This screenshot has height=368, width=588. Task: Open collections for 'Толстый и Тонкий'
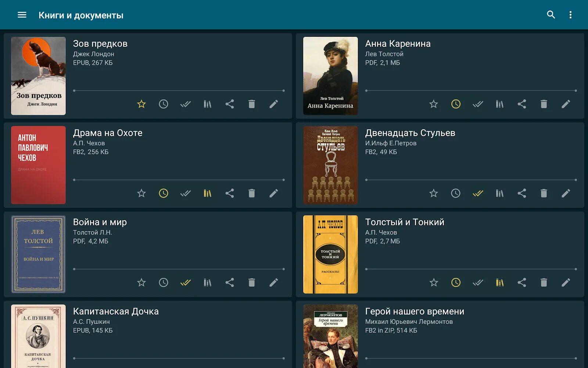point(500,283)
